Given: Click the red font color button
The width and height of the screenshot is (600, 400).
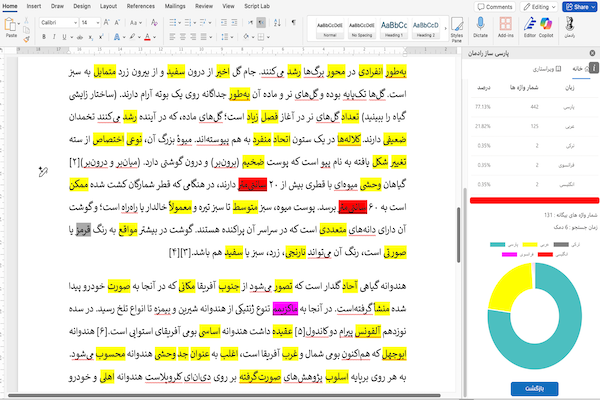Looking at the screenshot, I should [147, 37].
